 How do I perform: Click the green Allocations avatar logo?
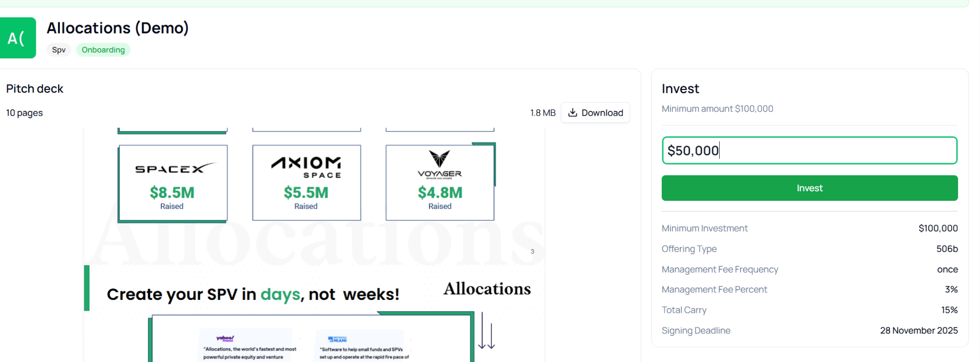pos(17,38)
